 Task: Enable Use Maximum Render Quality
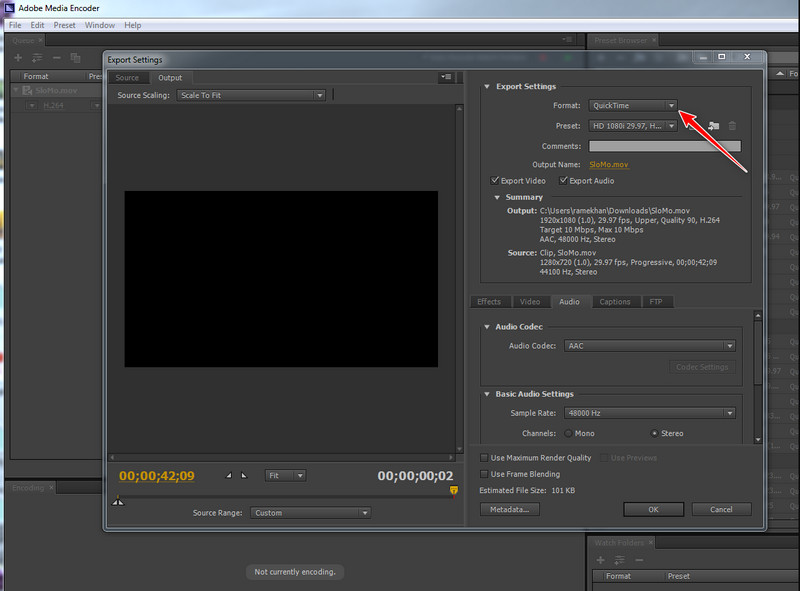[x=484, y=459]
